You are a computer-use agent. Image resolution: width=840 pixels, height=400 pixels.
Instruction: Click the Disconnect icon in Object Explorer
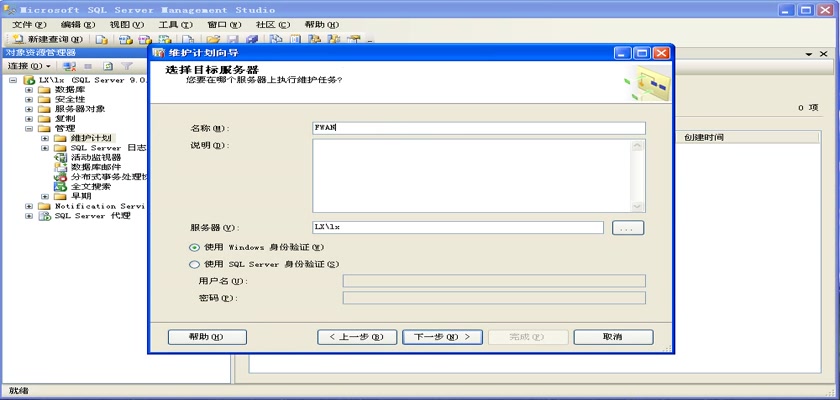[69, 66]
